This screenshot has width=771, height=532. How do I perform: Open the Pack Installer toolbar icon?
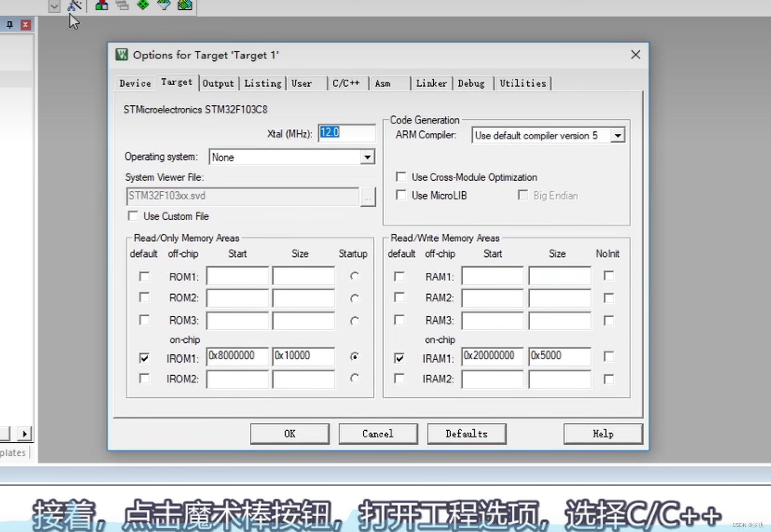tap(185, 5)
